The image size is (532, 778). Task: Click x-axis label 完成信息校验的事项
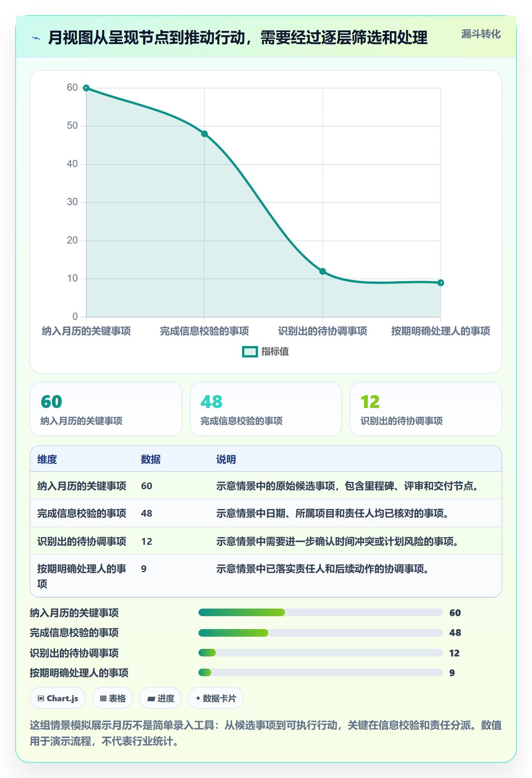coord(204,331)
